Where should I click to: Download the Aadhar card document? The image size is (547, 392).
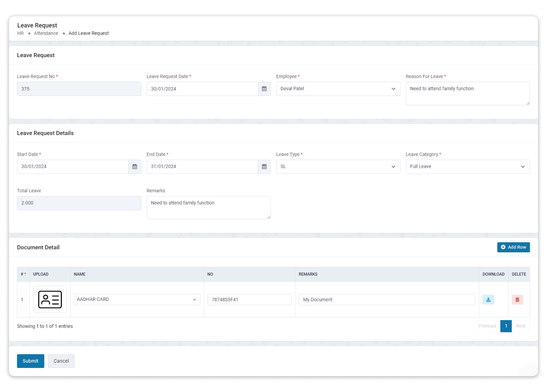click(x=488, y=300)
